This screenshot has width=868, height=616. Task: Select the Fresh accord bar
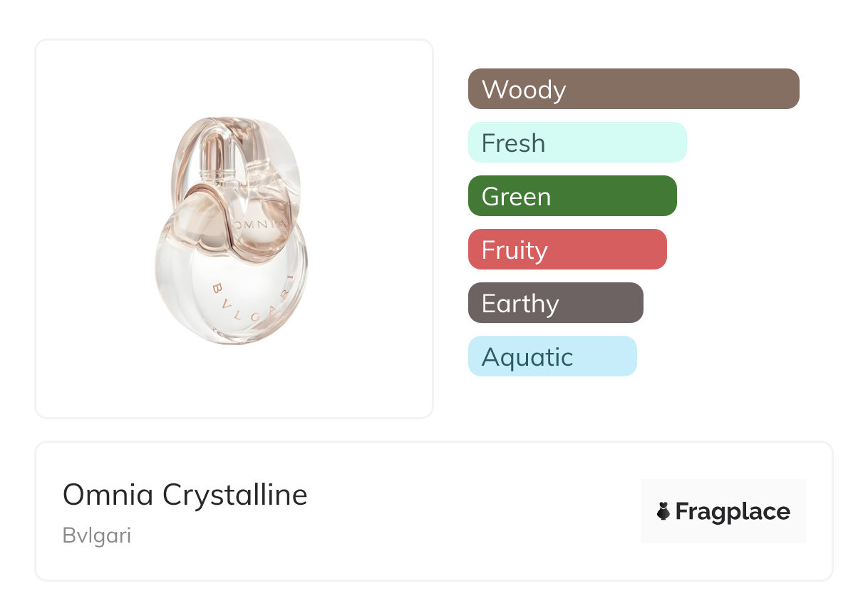[577, 143]
